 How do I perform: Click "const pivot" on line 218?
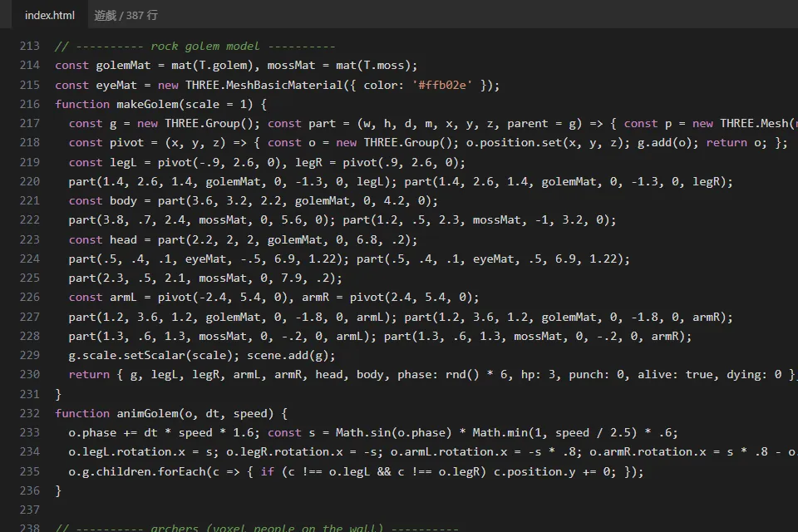tap(106, 142)
